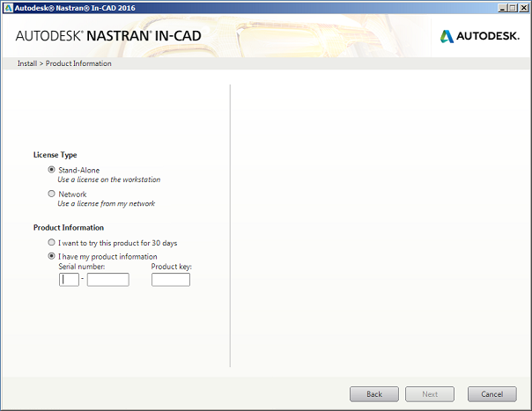This screenshot has height=411, width=532.
Task: Click the 'Product key:' label
Action: (x=172, y=267)
